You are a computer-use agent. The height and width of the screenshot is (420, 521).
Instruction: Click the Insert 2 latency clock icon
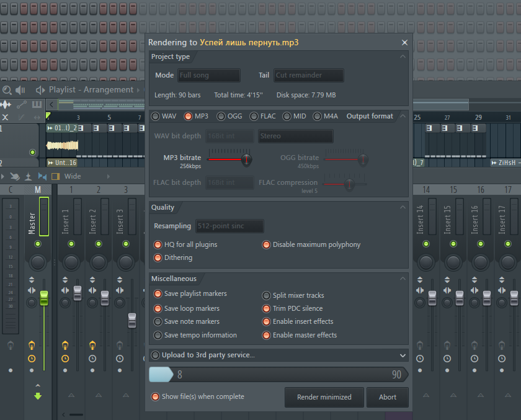(92, 359)
